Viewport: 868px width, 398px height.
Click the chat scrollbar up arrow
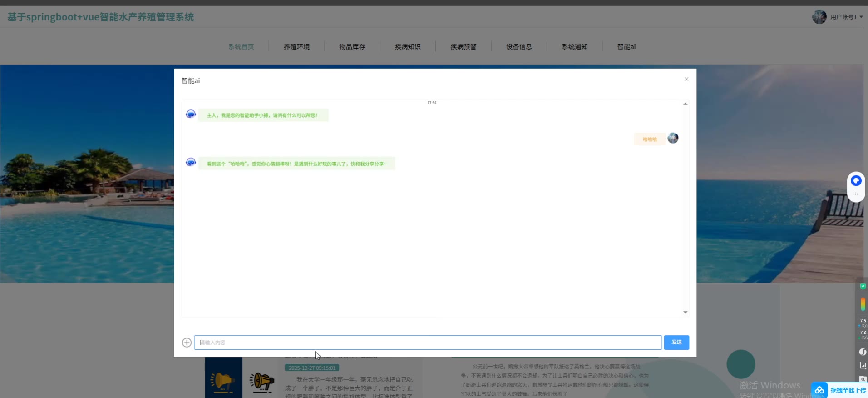[686, 104]
